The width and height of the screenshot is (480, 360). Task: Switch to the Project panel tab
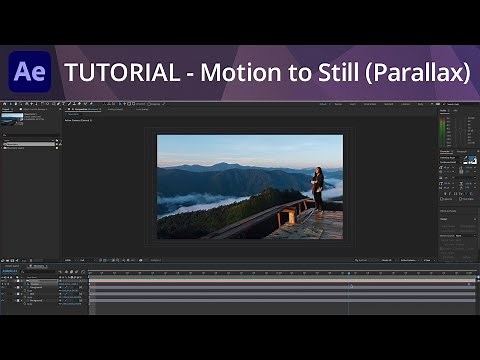point(6,109)
